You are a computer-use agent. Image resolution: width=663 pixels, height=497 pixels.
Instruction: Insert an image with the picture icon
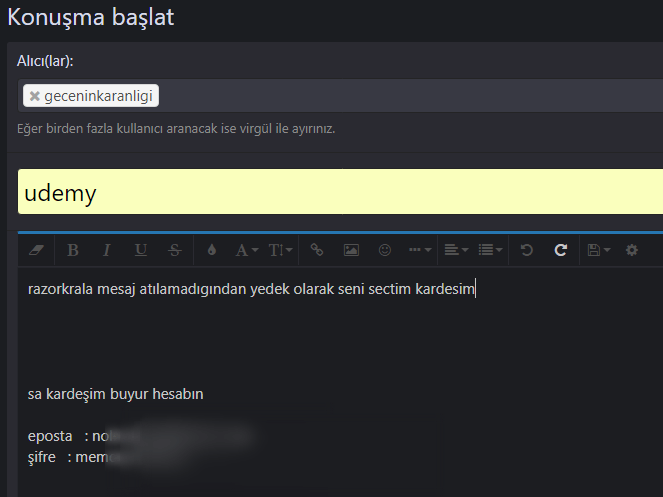351,250
